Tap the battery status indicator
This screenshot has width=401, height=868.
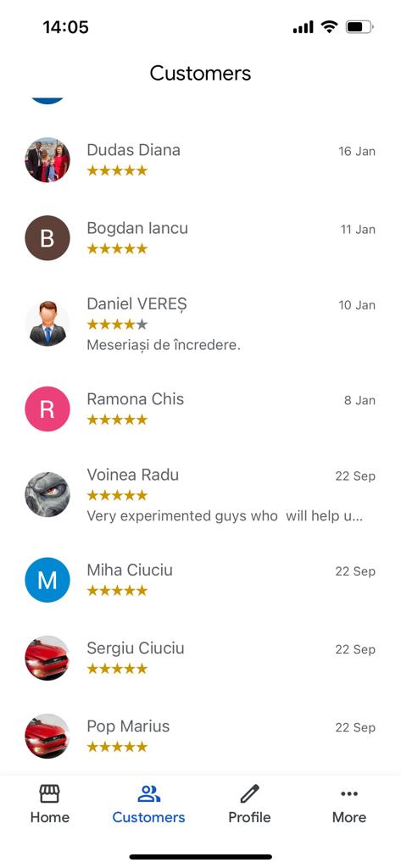[x=359, y=26]
